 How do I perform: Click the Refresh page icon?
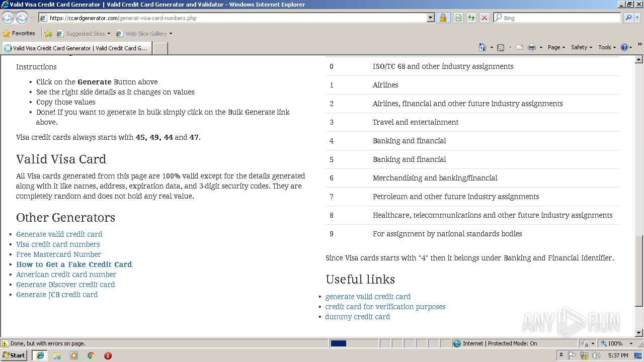[471, 18]
